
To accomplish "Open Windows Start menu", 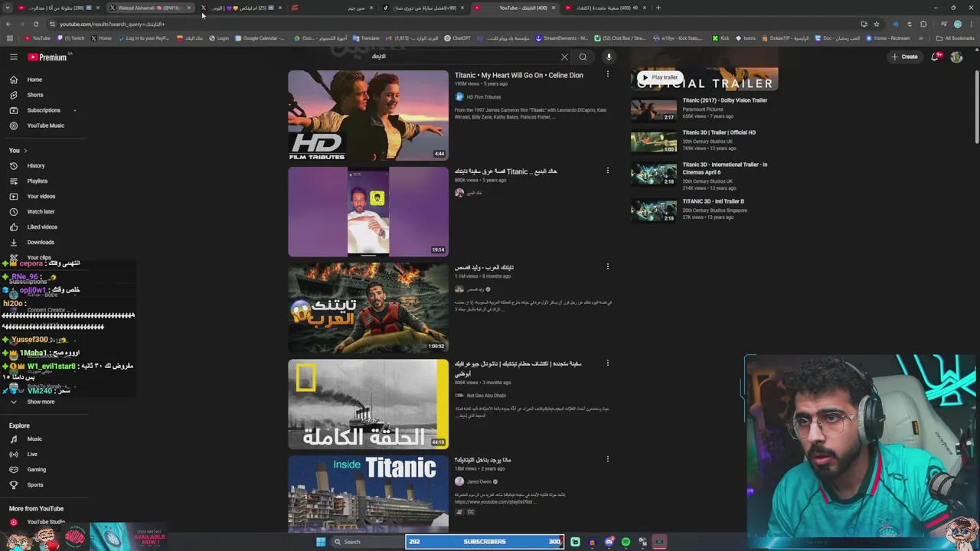I will click(321, 542).
